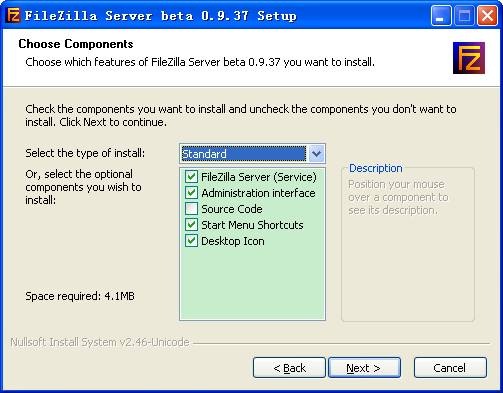This screenshot has width=503, height=393.
Task: Close the setup window
Action: pos(487,16)
